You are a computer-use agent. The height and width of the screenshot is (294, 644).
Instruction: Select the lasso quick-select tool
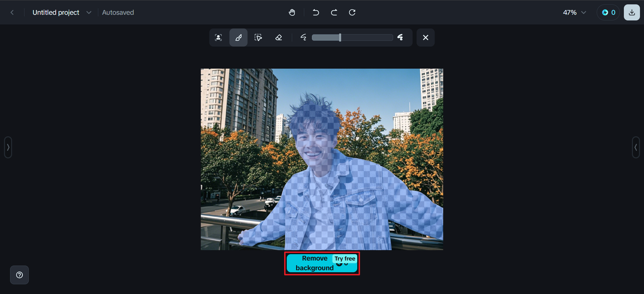(259, 38)
